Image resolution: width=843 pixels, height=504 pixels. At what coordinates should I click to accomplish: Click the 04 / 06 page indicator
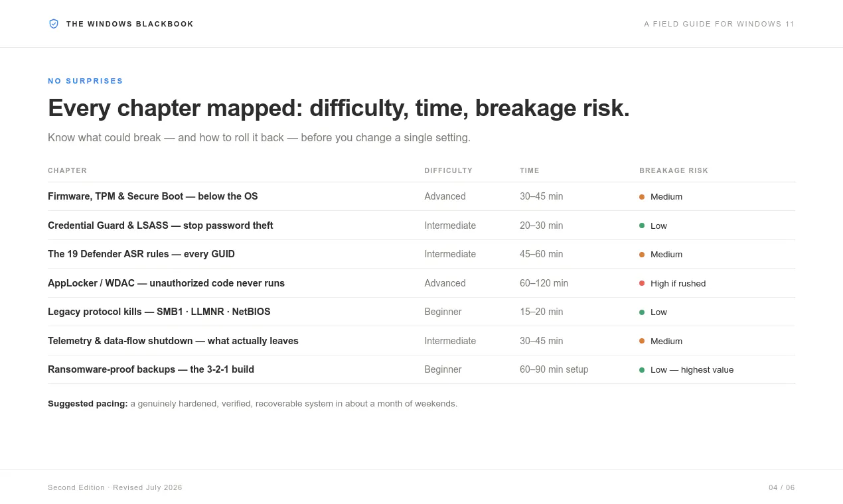tap(782, 487)
